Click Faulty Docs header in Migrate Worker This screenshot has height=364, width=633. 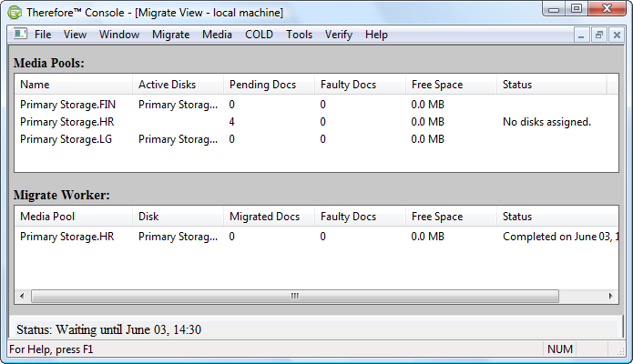(x=360, y=217)
